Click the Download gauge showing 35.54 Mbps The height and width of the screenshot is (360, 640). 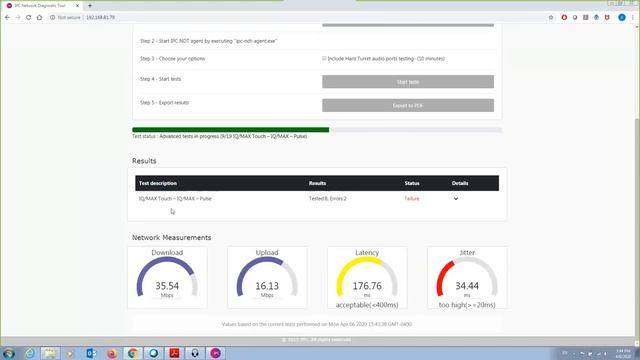coord(167,278)
